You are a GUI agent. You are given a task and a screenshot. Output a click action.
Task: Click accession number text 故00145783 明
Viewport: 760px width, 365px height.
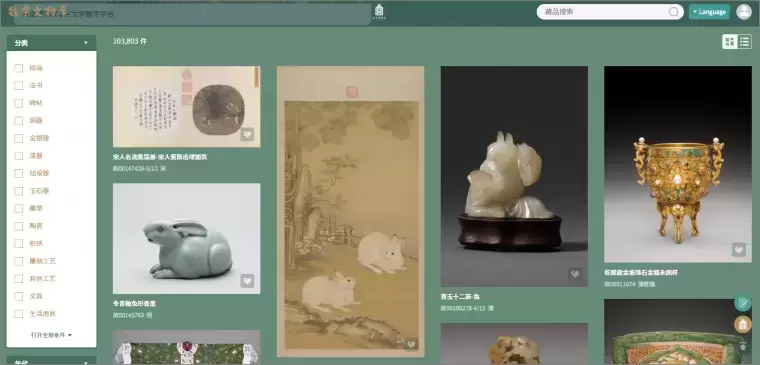tap(132, 316)
